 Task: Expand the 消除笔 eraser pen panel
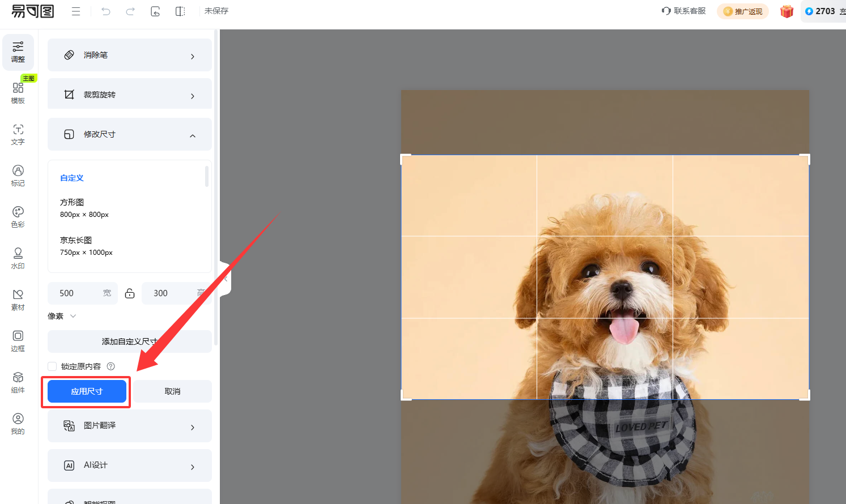coord(130,55)
